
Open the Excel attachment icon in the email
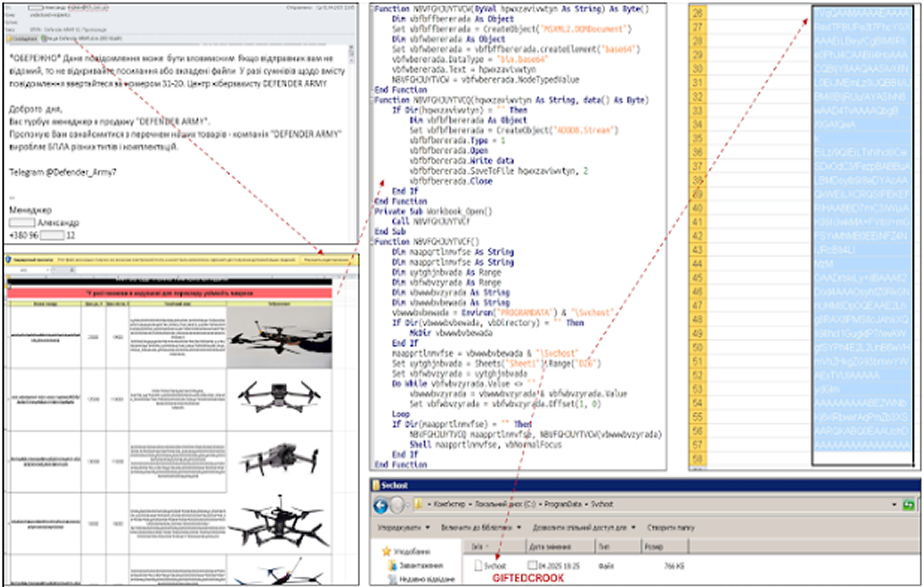pos(44,38)
